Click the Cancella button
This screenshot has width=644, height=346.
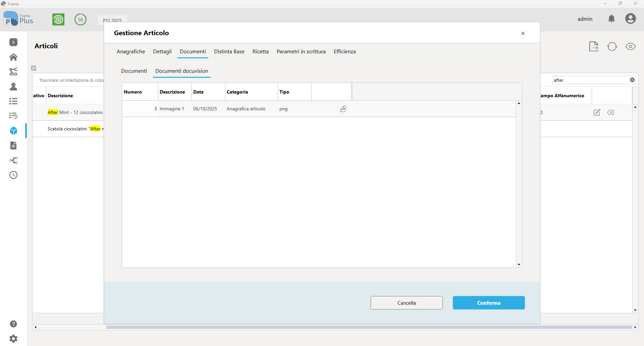click(407, 303)
